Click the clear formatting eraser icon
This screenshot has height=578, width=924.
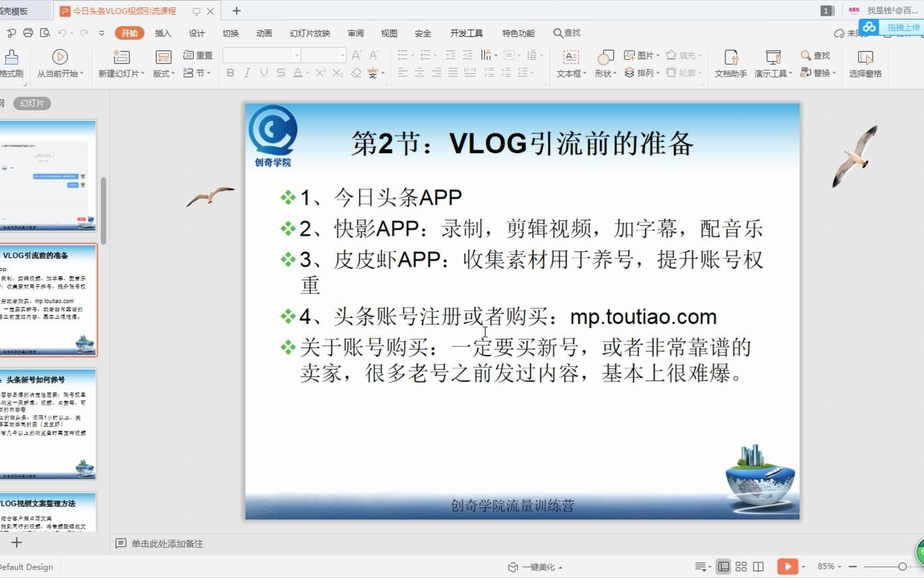pyautogui.click(x=356, y=73)
